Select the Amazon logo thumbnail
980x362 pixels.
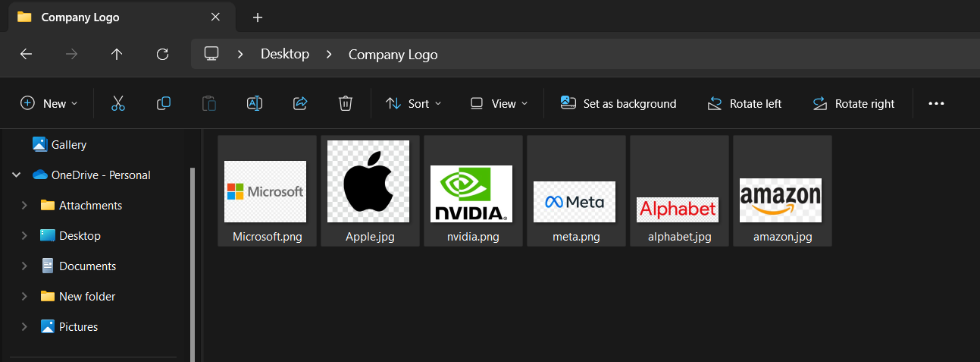point(781,200)
